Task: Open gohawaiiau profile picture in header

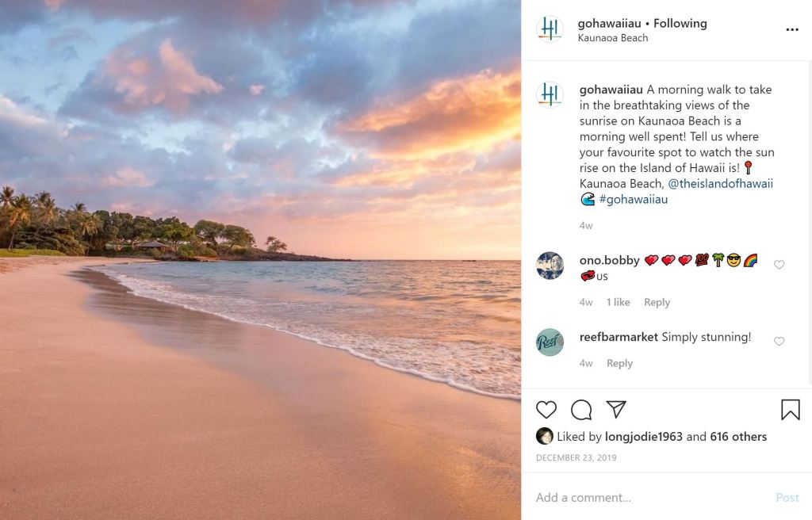Action: point(550,29)
